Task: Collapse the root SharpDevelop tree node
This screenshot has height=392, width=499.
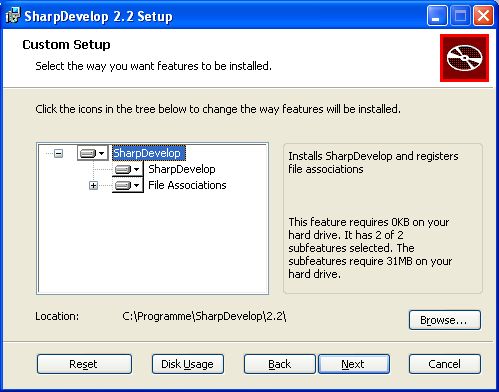Action: (x=58, y=153)
